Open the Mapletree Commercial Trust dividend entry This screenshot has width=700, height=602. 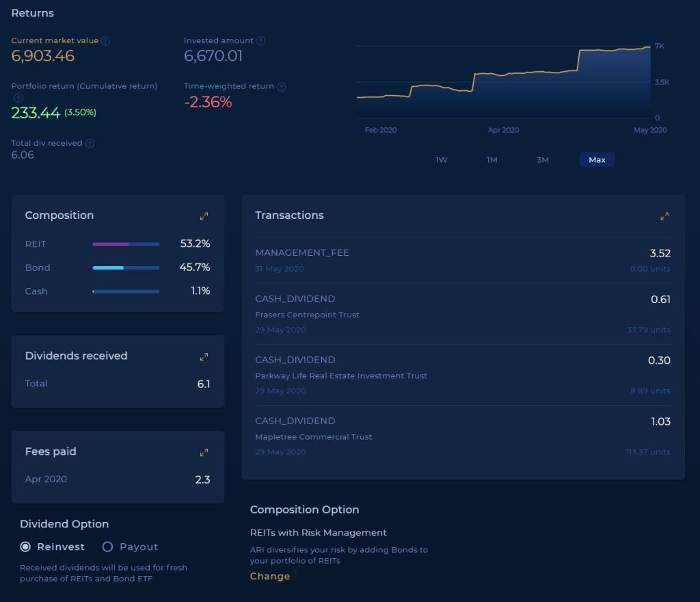(x=463, y=436)
